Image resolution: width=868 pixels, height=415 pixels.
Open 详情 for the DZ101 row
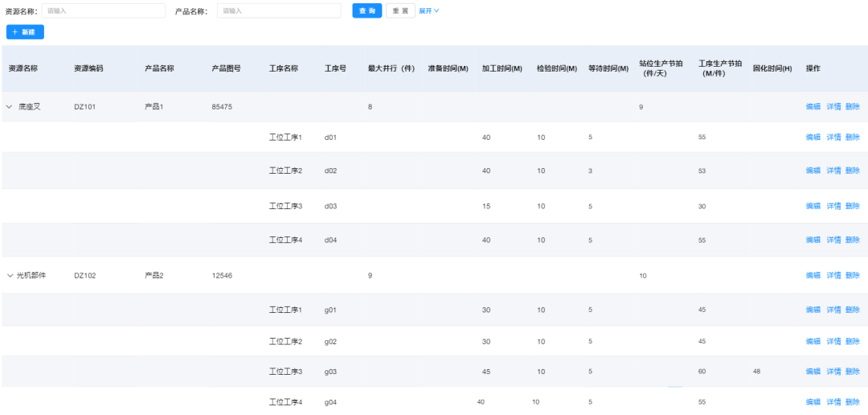(833, 107)
